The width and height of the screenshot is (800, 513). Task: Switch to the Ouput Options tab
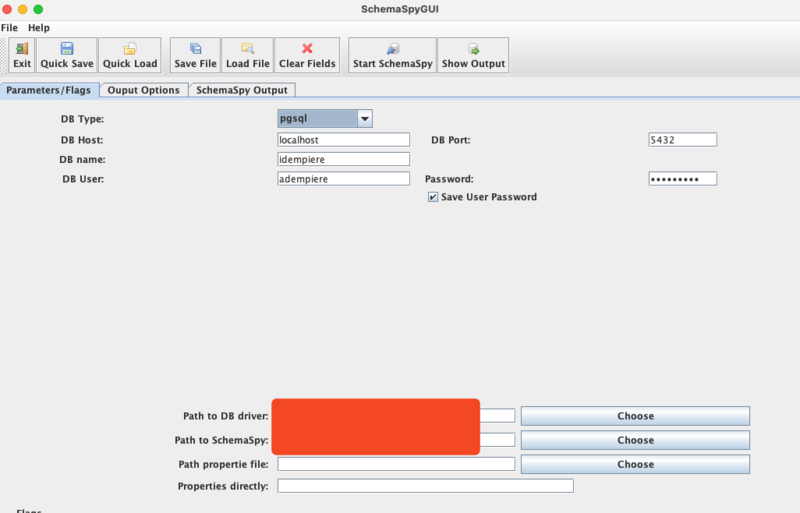[143, 90]
